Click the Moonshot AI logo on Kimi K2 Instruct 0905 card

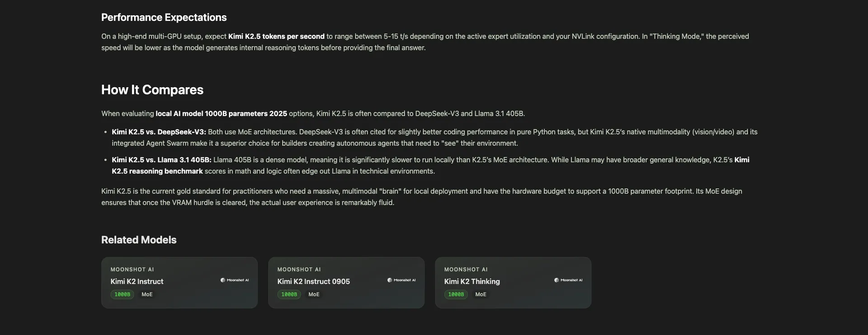coord(402,280)
